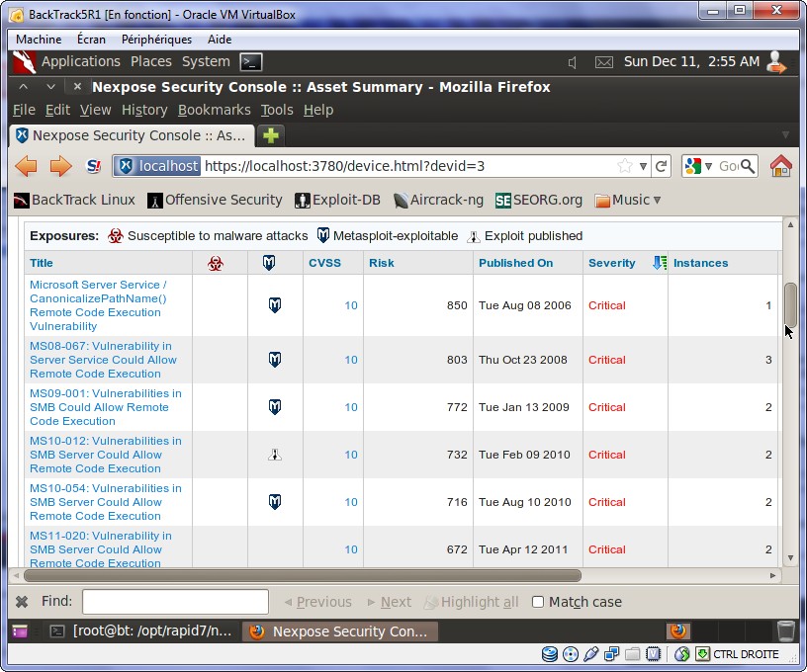
Task: Open the trash icon in bottom panel
Action: point(786,630)
